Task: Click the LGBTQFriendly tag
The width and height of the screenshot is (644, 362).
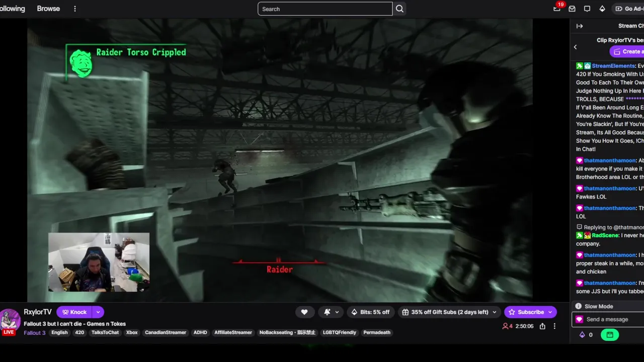Action: [340, 332]
